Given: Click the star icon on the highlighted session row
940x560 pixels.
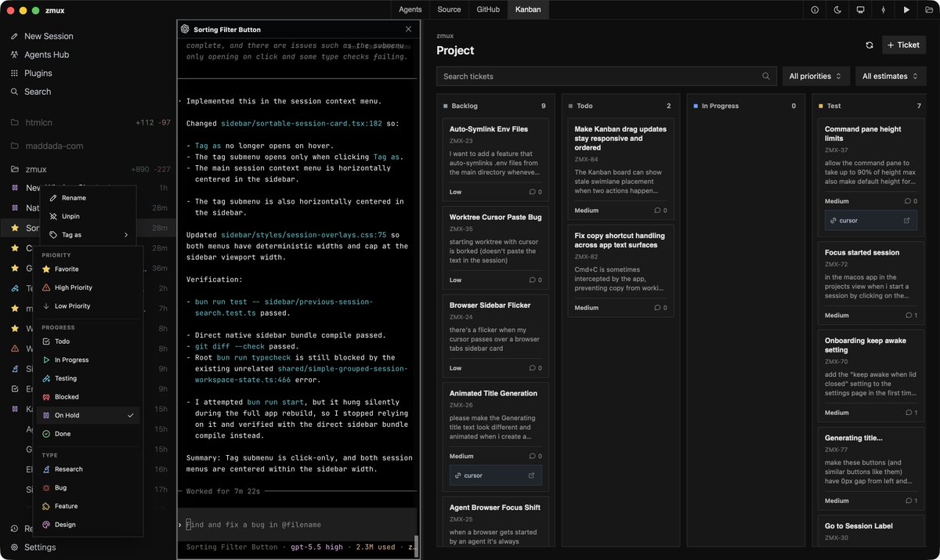Looking at the screenshot, I should [15, 228].
